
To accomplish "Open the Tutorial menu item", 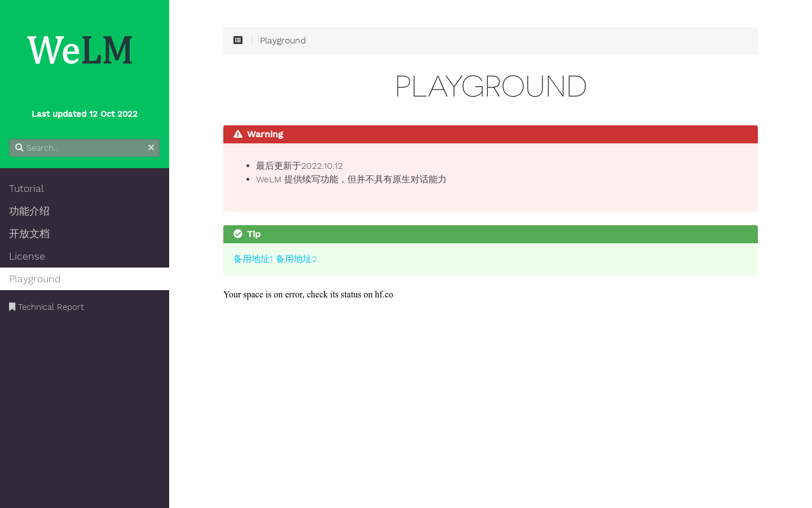I will pos(85,189).
